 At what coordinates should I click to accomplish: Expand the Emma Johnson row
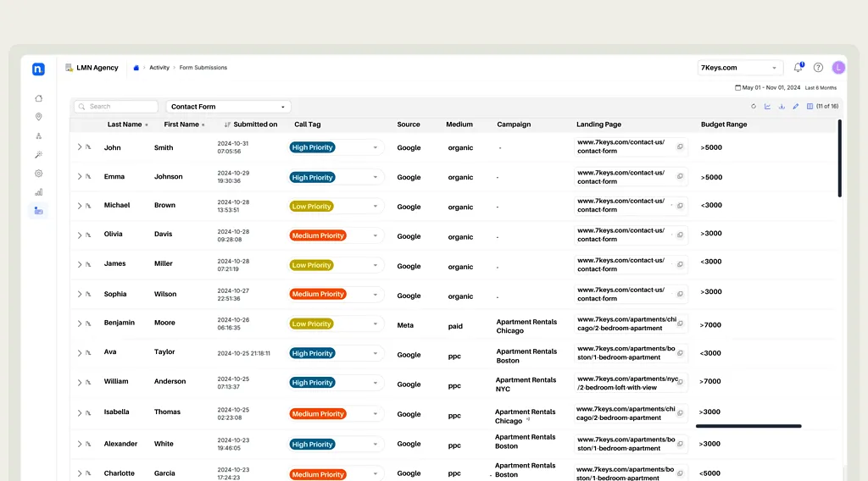click(79, 176)
